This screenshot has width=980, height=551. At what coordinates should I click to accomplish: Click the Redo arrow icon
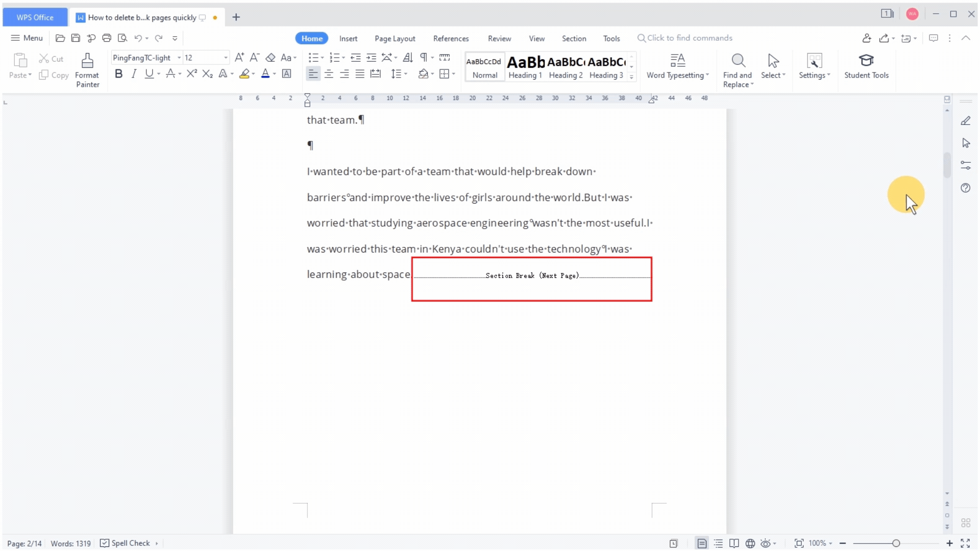point(159,38)
